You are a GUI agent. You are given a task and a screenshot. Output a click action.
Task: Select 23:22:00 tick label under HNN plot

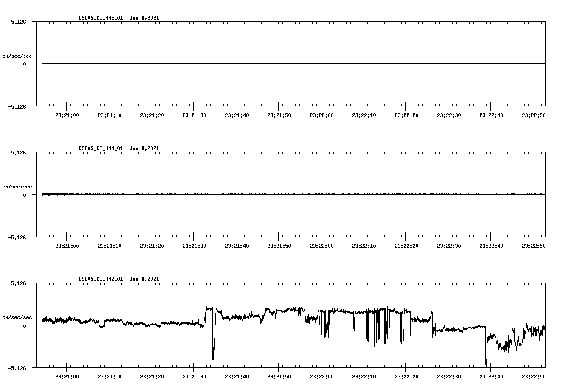[x=322, y=246]
